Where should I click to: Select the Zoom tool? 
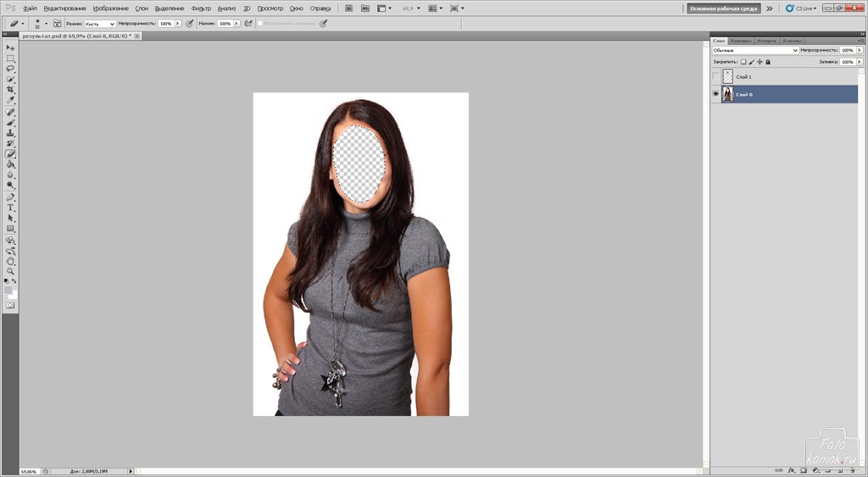click(10, 272)
